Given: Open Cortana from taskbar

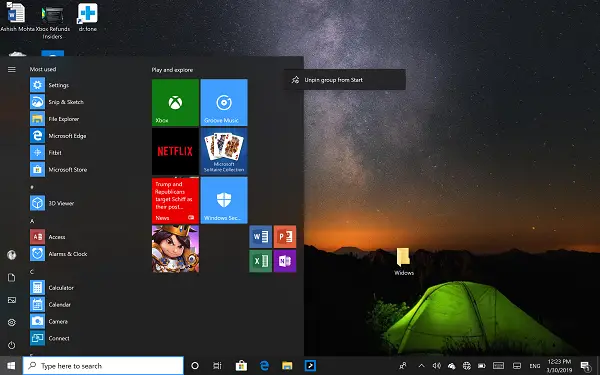Looking at the screenshot, I should point(195,366).
